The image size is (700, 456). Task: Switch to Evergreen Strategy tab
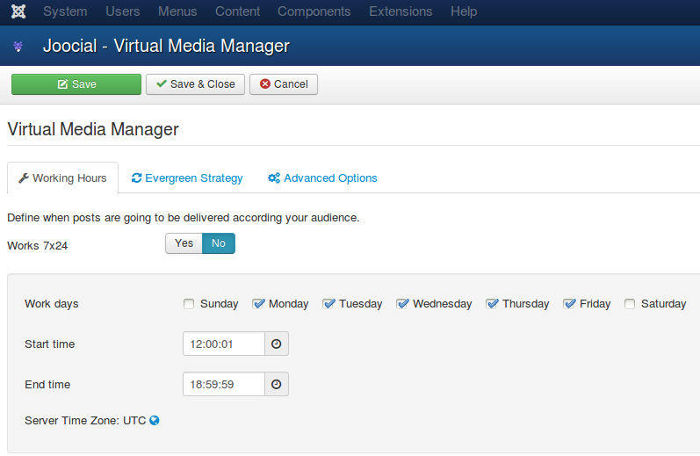point(187,178)
